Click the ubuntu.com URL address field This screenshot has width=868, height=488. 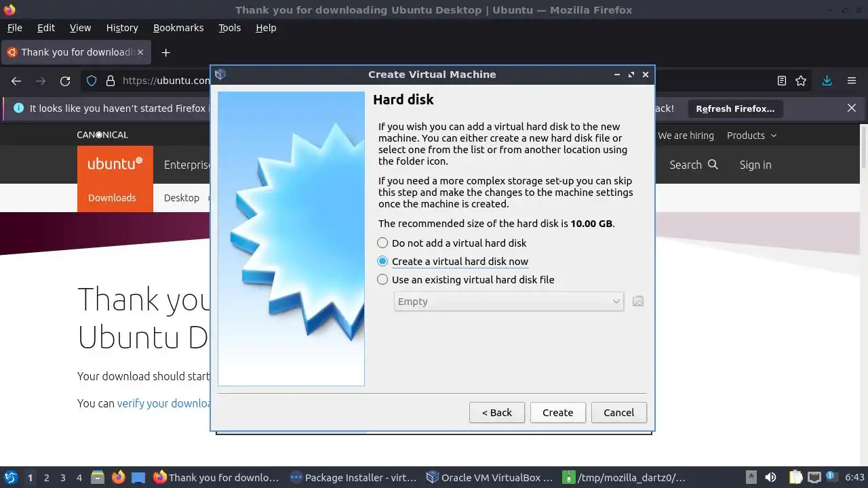click(x=166, y=81)
